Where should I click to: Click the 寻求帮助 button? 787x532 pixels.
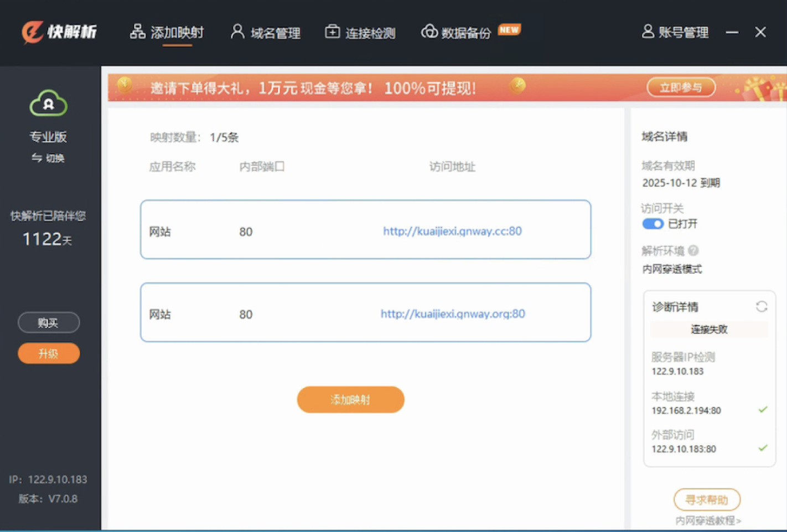[x=707, y=500]
